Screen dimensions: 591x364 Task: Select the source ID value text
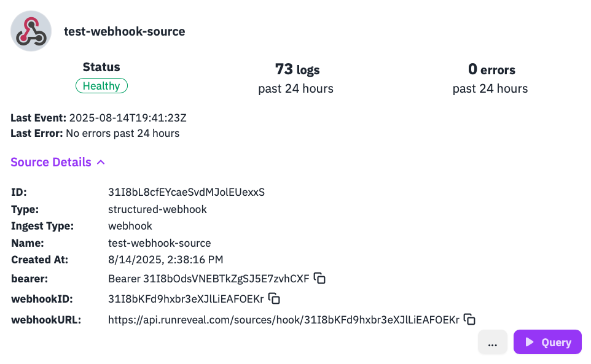coord(186,192)
